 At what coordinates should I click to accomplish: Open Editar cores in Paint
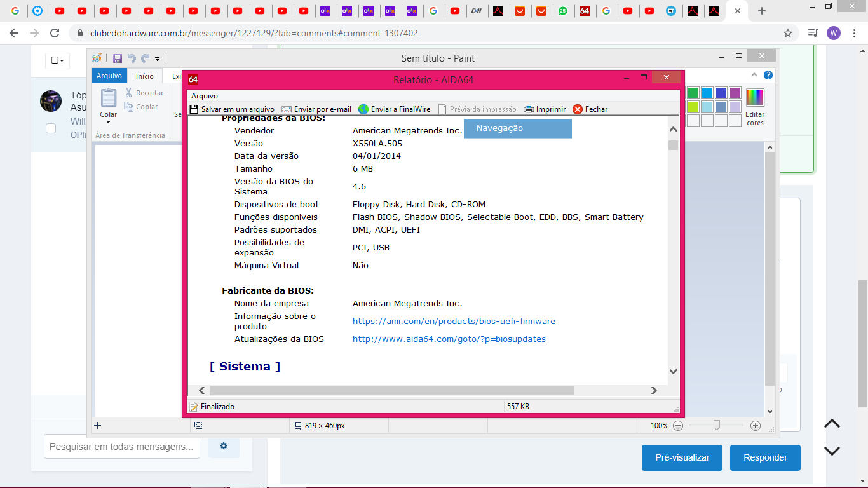[755, 107]
